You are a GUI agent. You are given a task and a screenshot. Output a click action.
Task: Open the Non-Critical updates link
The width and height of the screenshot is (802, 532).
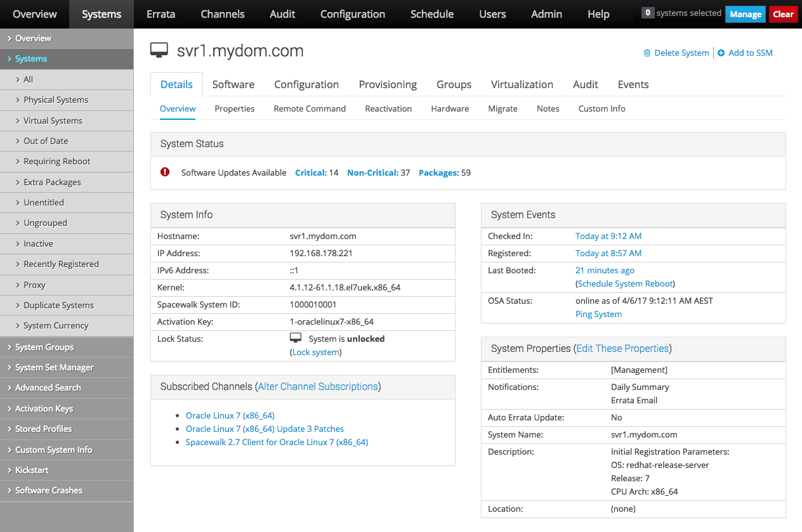[372, 172]
